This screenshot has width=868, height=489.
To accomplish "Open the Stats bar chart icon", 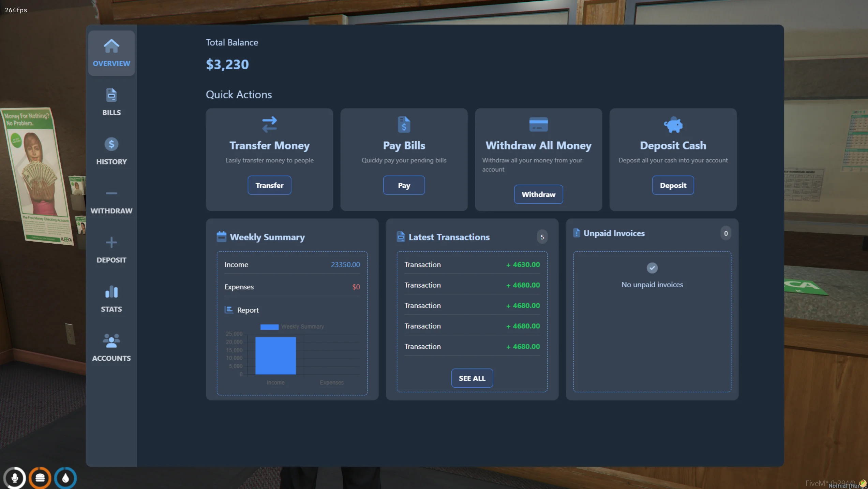I will point(111,292).
